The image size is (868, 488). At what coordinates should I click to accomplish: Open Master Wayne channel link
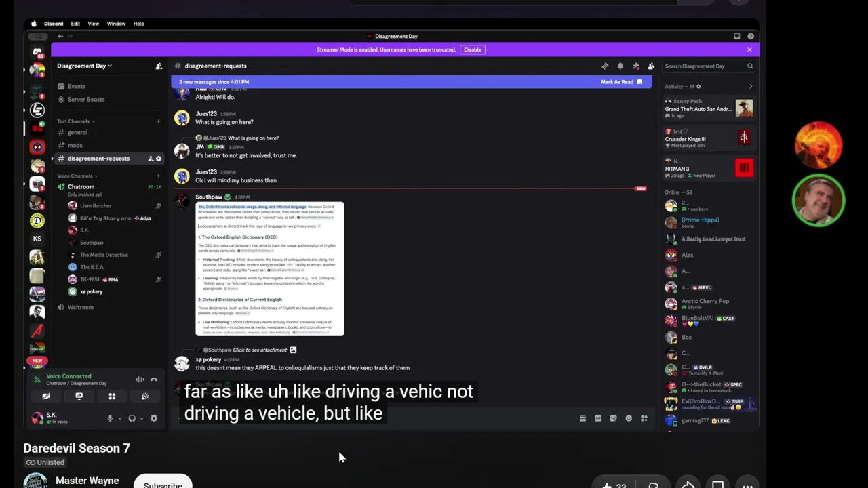87,481
